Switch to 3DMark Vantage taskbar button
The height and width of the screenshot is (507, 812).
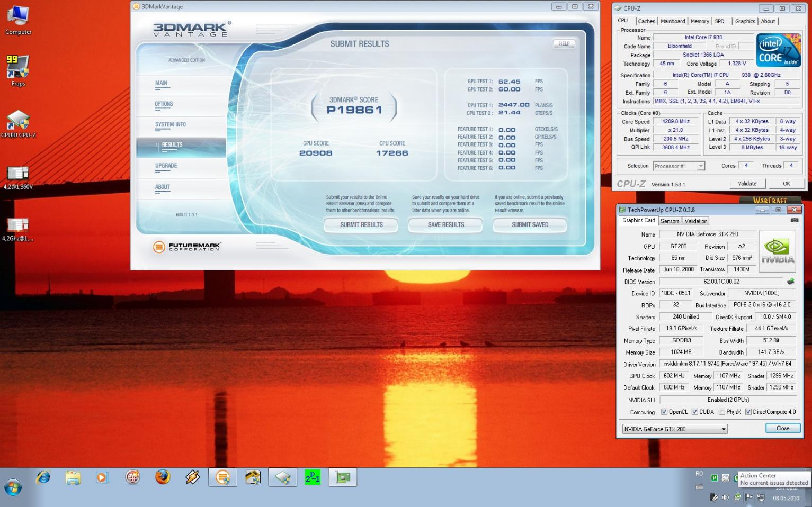click(x=222, y=477)
